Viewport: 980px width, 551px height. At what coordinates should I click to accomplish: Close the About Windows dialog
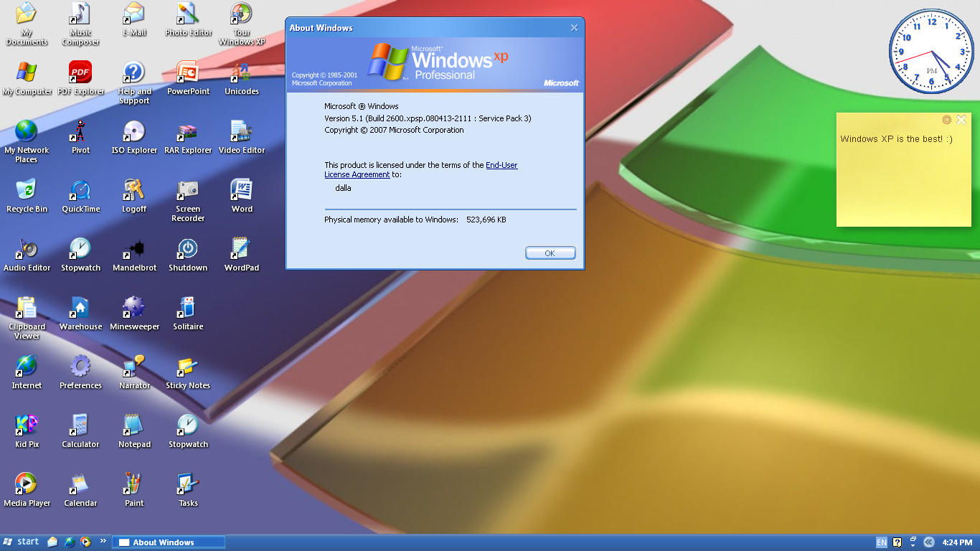coord(574,28)
